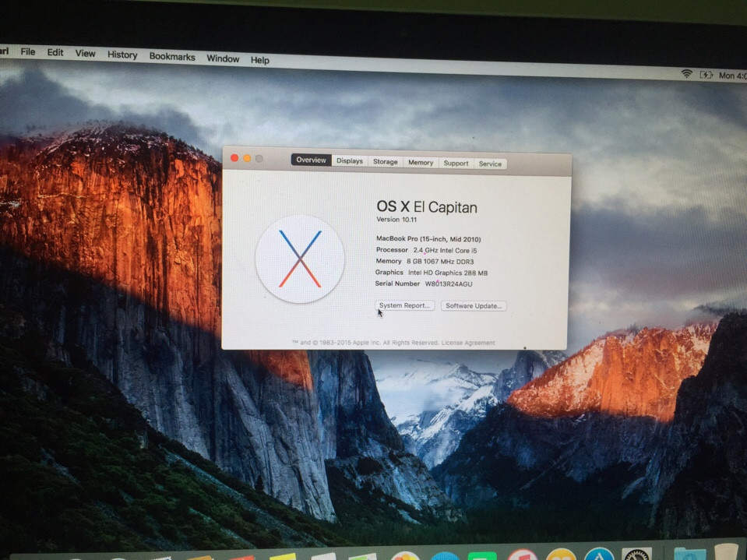
Task: Return to the Overview tab
Action: pos(311,160)
